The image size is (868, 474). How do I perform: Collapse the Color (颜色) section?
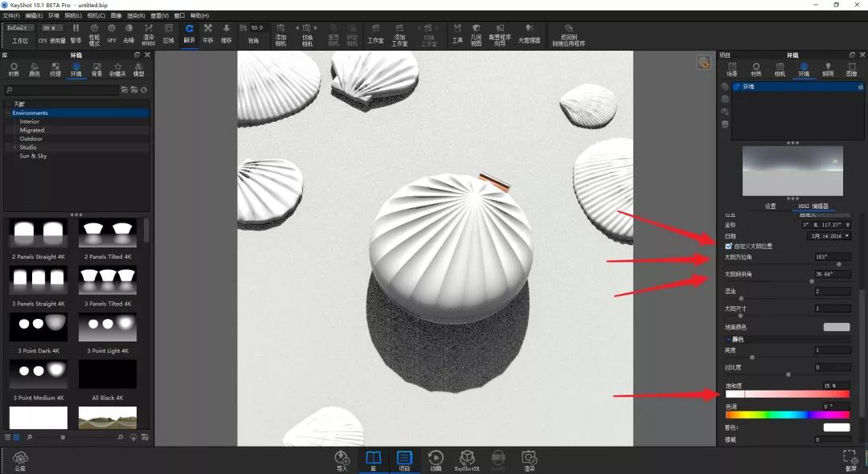pos(728,339)
